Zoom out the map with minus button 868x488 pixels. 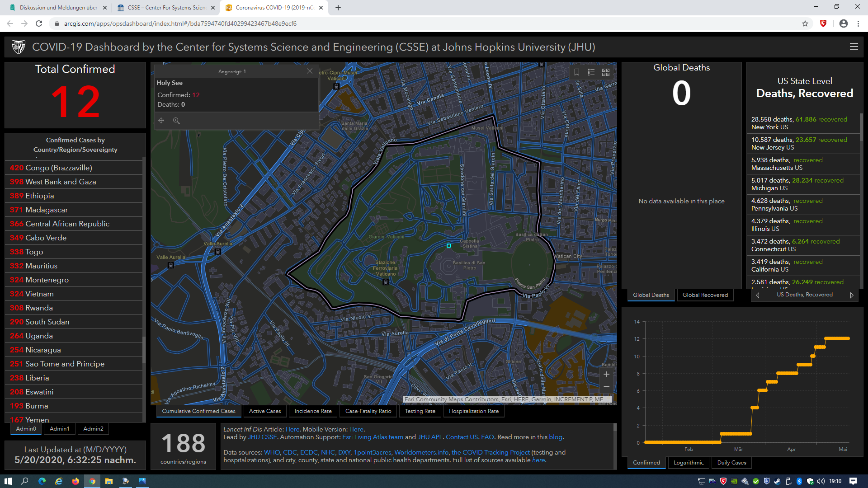pos(607,386)
